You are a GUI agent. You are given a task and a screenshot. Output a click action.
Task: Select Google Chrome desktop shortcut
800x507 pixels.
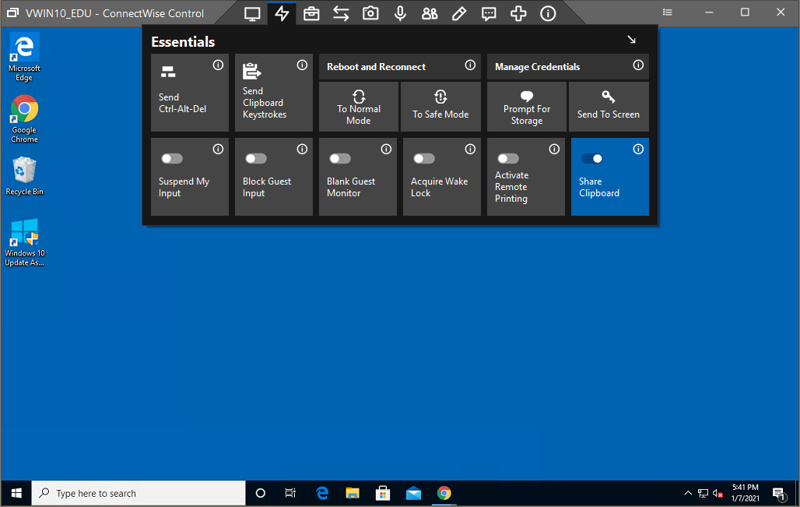click(24, 119)
